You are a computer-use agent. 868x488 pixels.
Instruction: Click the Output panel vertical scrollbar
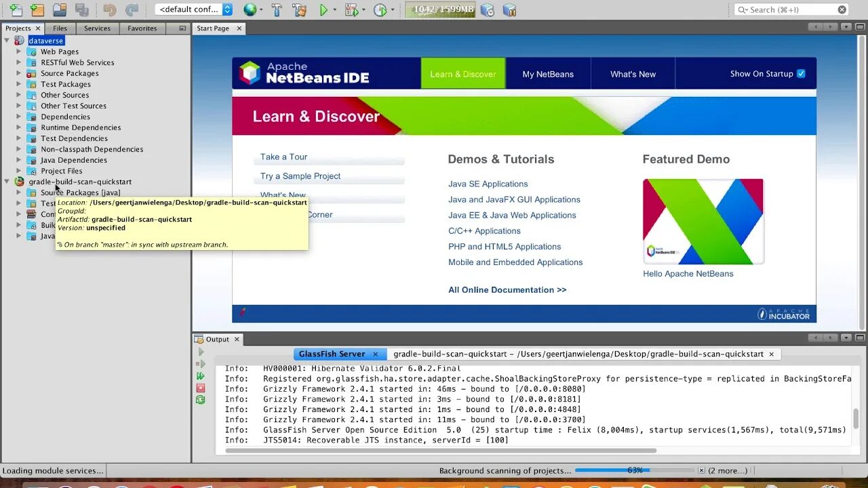click(x=856, y=420)
